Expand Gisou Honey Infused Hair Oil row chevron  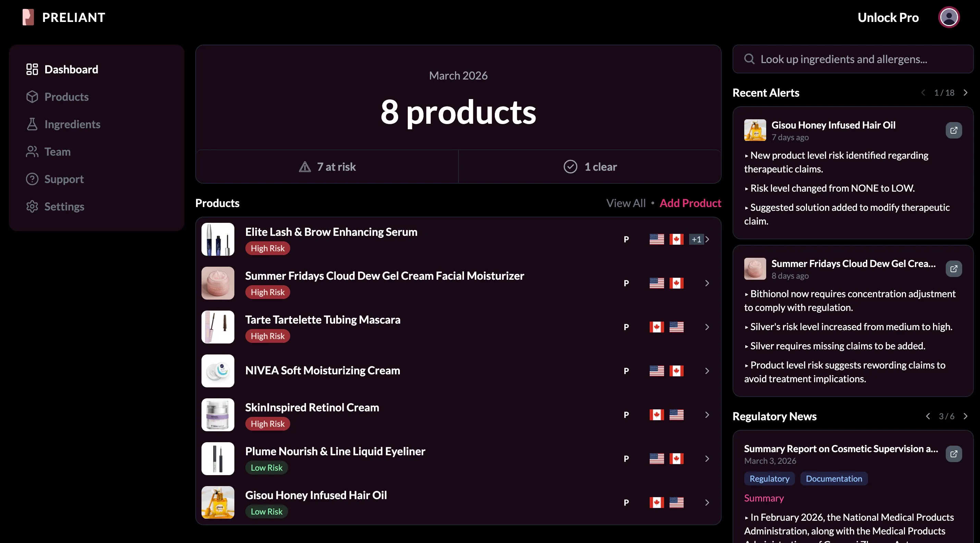tap(707, 503)
